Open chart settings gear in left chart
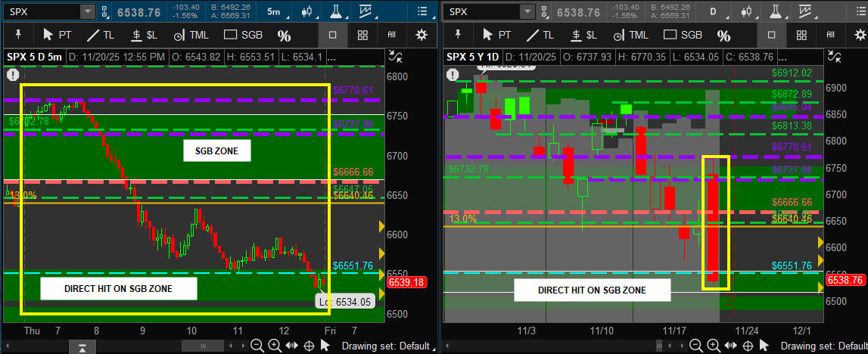868x354 pixels. (x=422, y=36)
